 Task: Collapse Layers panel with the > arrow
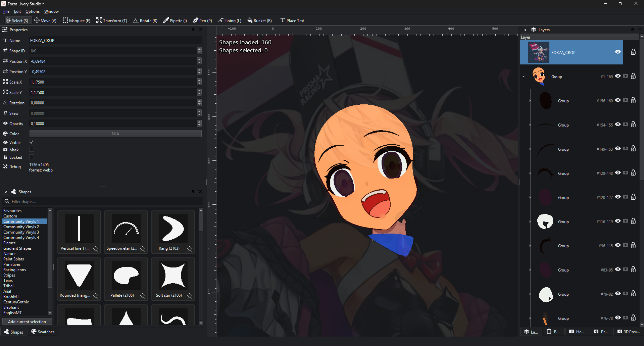(525, 30)
